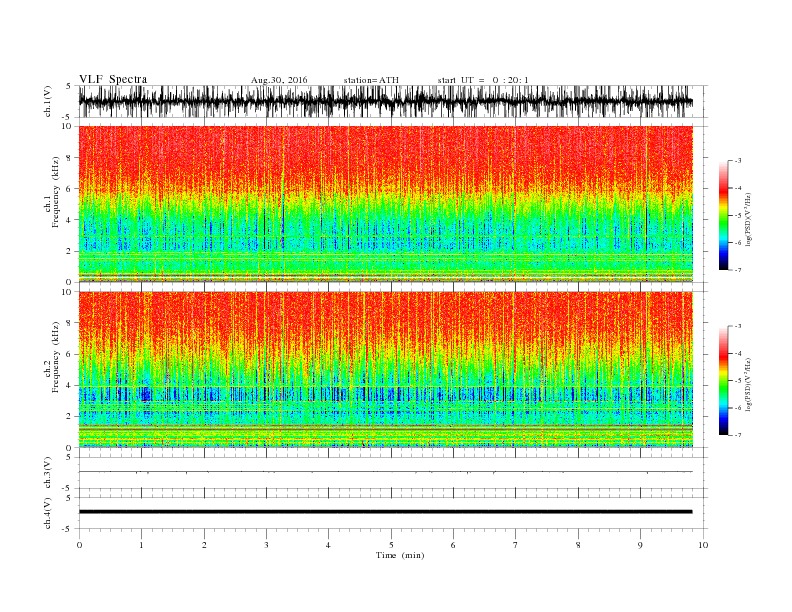Click the "start UT = 0 :20: 1" text
The image size is (792, 612).
point(483,80)
